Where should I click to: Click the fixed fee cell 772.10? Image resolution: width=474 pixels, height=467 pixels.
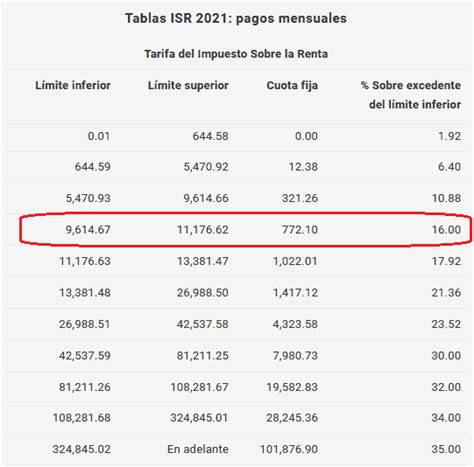click(x=300, y=230)
